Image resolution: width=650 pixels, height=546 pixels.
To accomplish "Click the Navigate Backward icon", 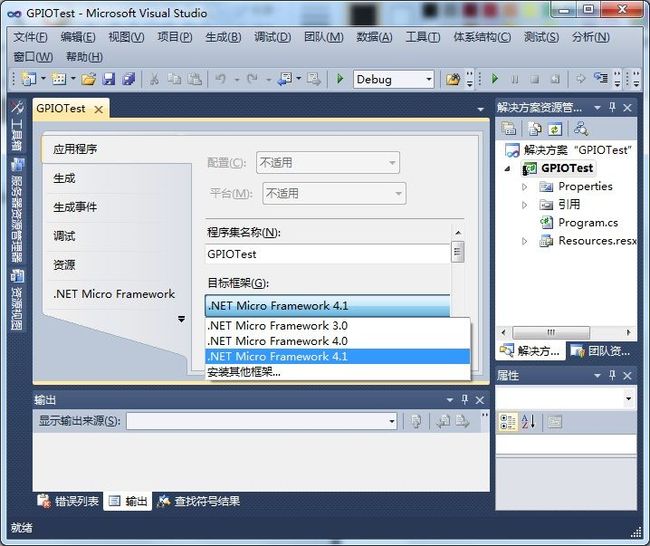I will pyautogui.click(x=285, y=79).
